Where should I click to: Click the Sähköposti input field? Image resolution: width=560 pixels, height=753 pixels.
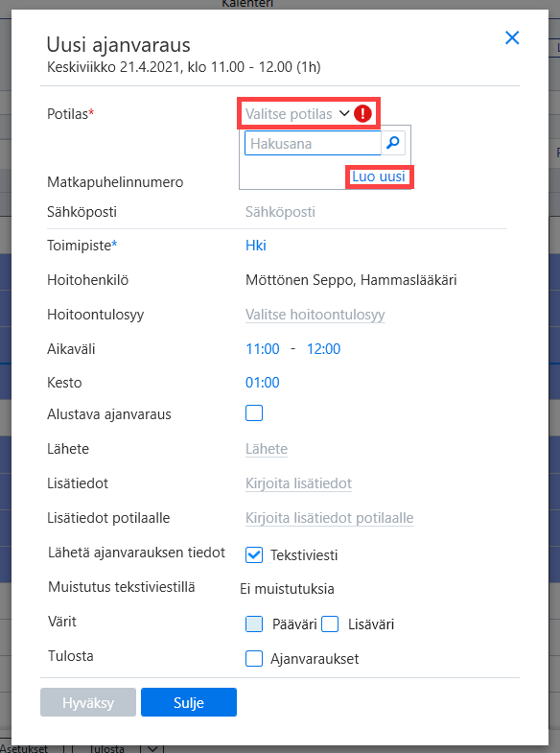(x=280, y=212)
